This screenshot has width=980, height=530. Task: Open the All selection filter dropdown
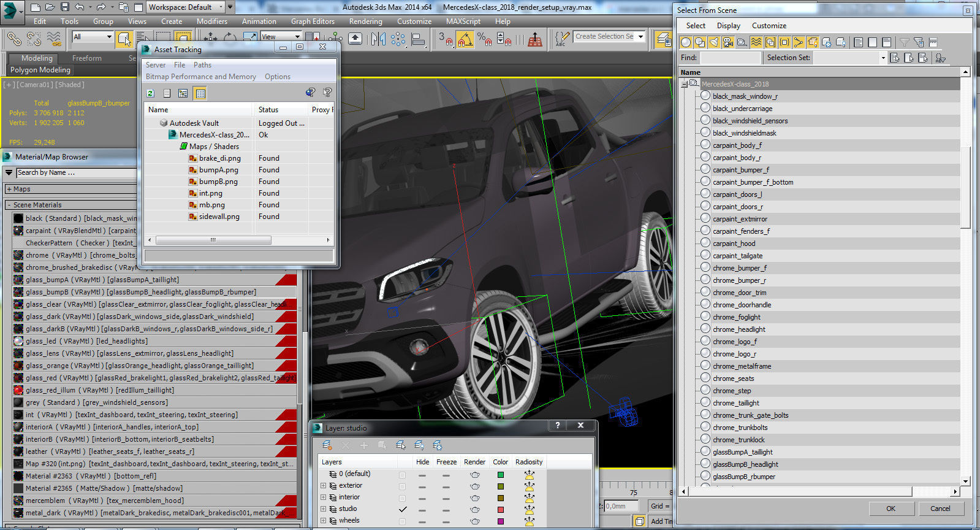[x=93, y=37]
